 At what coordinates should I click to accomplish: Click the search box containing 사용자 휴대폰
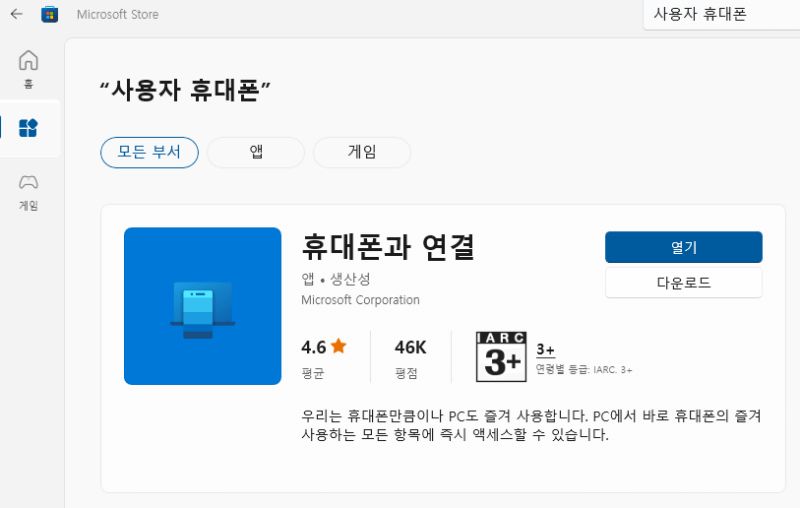point(721,15)
